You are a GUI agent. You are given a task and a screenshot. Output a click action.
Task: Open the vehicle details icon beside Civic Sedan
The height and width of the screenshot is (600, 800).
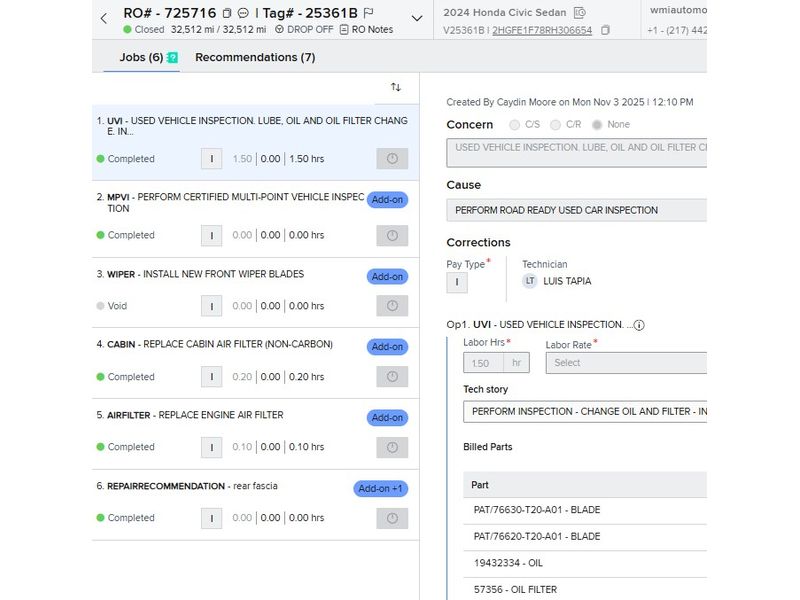(580, 13)
